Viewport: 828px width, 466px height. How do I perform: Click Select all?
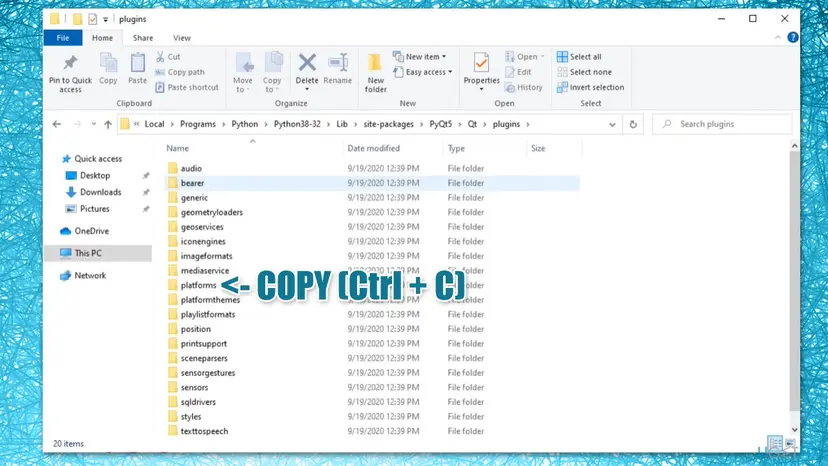(579, 57)
